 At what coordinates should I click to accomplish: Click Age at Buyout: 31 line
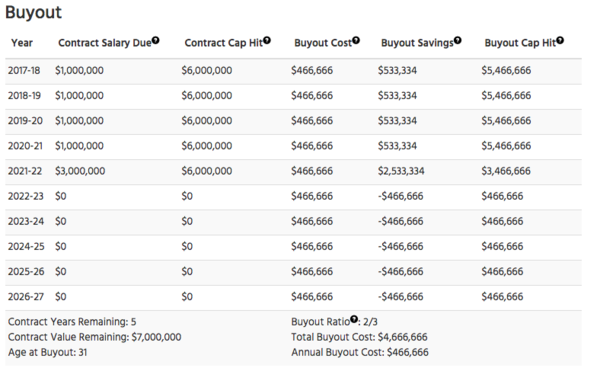[x=47, y=352]
